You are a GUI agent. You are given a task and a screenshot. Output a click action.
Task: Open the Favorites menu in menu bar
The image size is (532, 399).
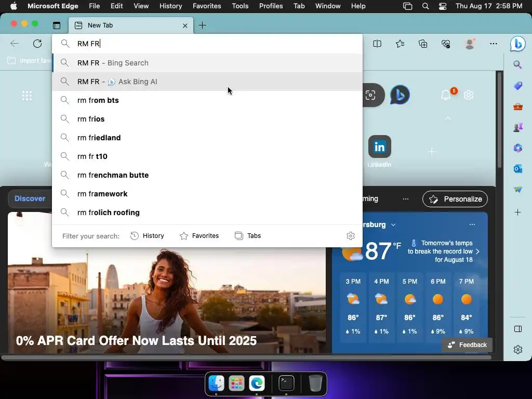click(x=207, y=6)
